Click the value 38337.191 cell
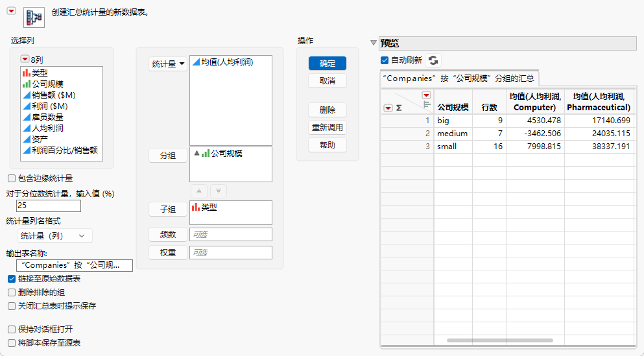This screenshot has width=644, height=356. pyautogui.click(x=599, y=147)
